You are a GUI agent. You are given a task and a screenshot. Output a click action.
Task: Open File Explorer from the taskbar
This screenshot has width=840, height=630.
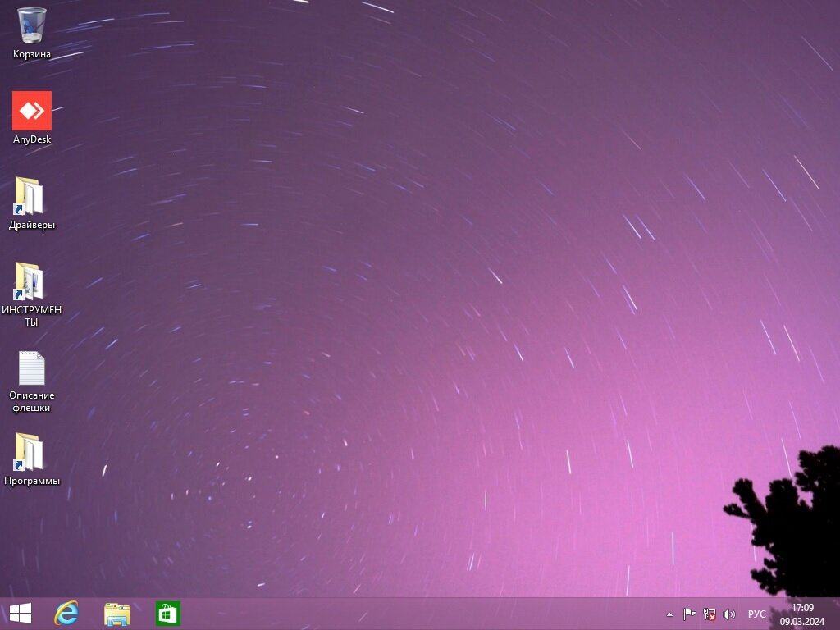pyautogui.click(x=117, y=614)
